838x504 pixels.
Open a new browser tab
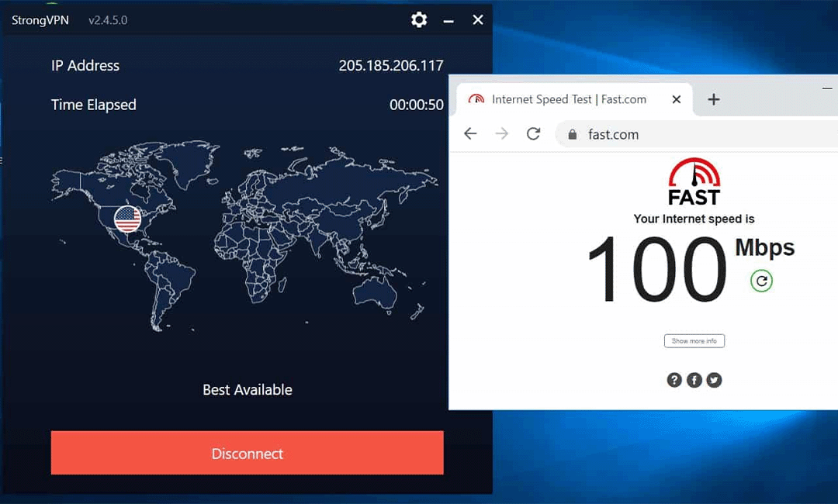[714, 99]
